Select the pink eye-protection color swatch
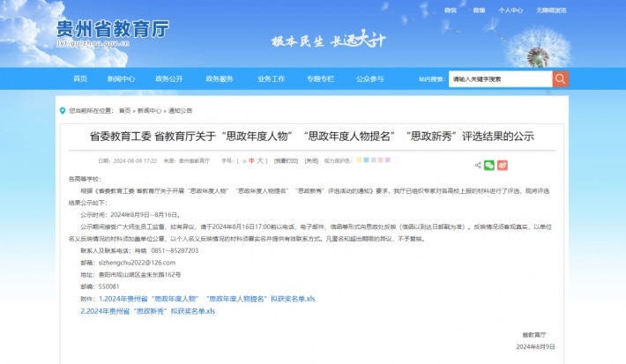Image resolution: width=626 pixels, height=364 pixels. pos(381,160)
